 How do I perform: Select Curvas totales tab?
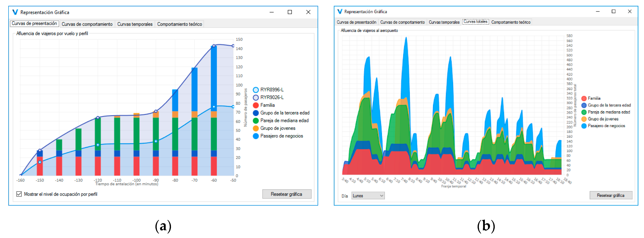coord(475,22)
